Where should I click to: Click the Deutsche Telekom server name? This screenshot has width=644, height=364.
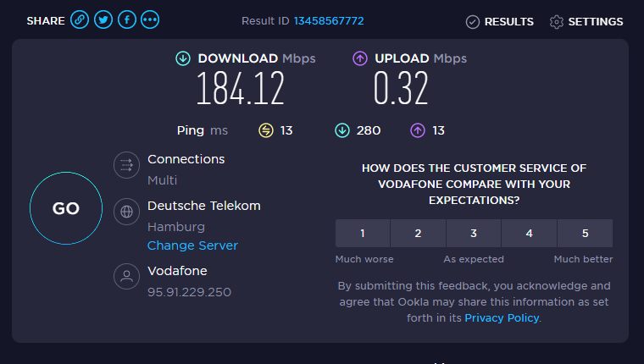click(204, 206)
